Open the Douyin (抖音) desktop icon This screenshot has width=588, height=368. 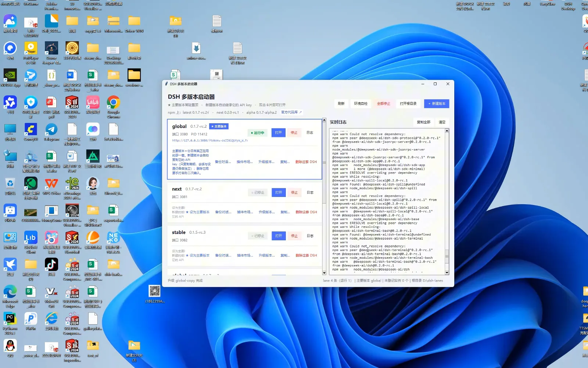click(x=51, y=267)
